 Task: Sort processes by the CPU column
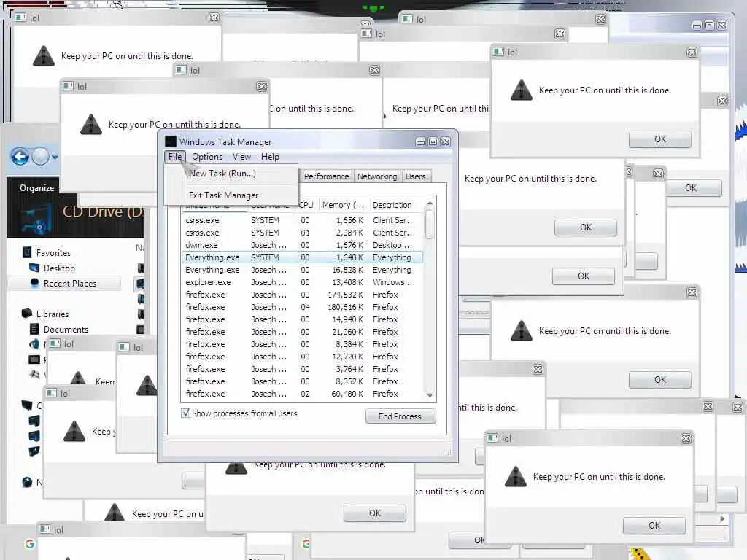[306, 205]
